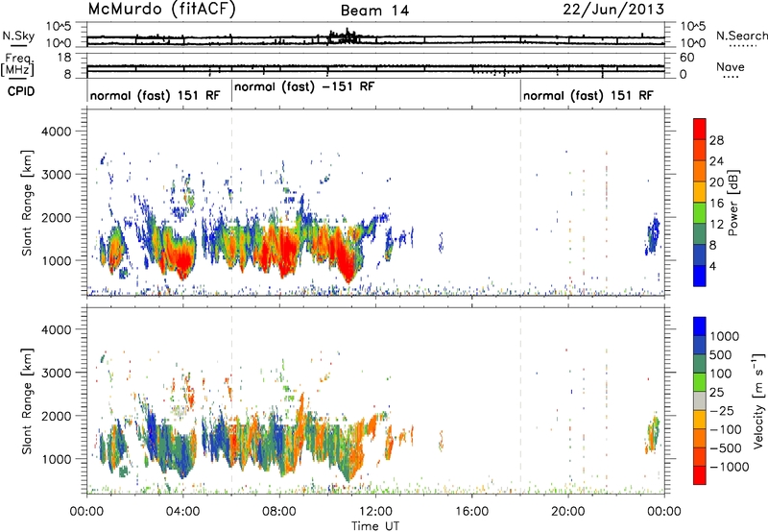This screenshot has height=532, width=768.
Task: Click the 3000 km tick in the velocity panel
Action: (56, 373)
